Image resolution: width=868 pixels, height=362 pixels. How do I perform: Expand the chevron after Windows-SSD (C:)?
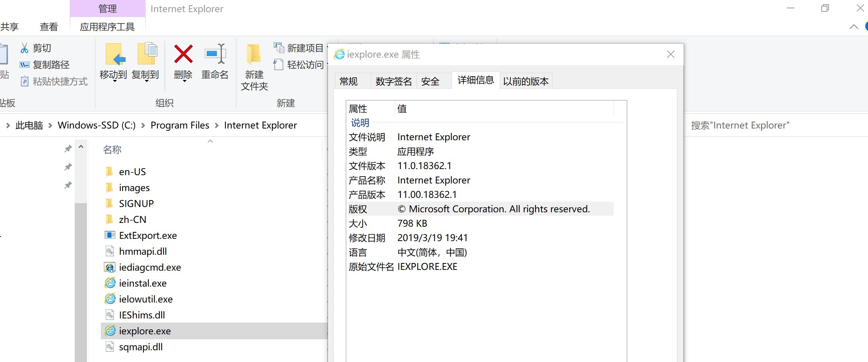[x=143, y=125]
